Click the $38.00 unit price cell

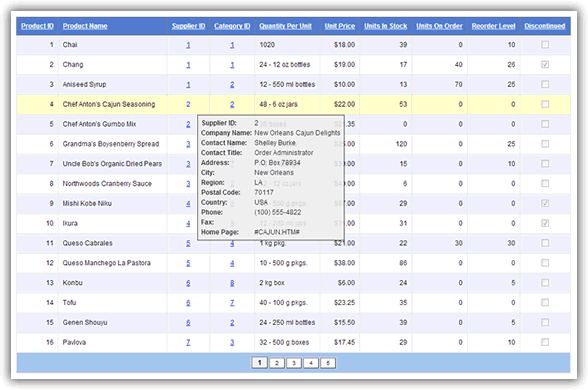(x=344, y=263)
